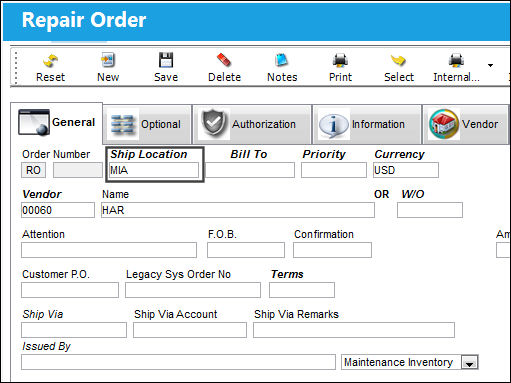Click the Print printer icon

coord(340,60)
